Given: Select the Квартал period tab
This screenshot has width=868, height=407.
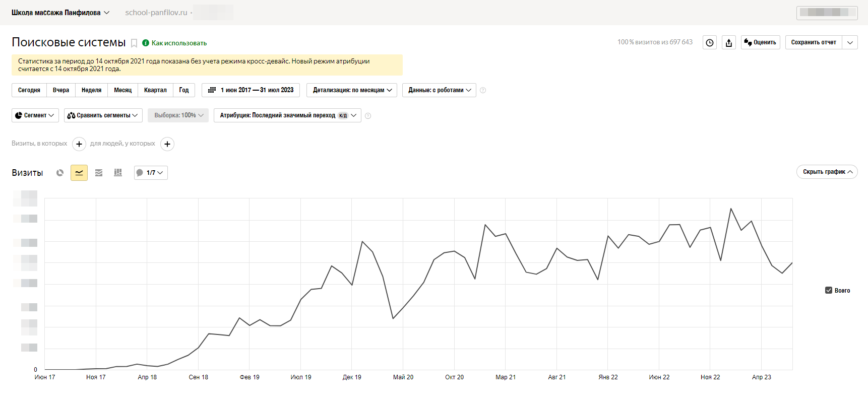Looking at the screenshot, I should 155,90.
